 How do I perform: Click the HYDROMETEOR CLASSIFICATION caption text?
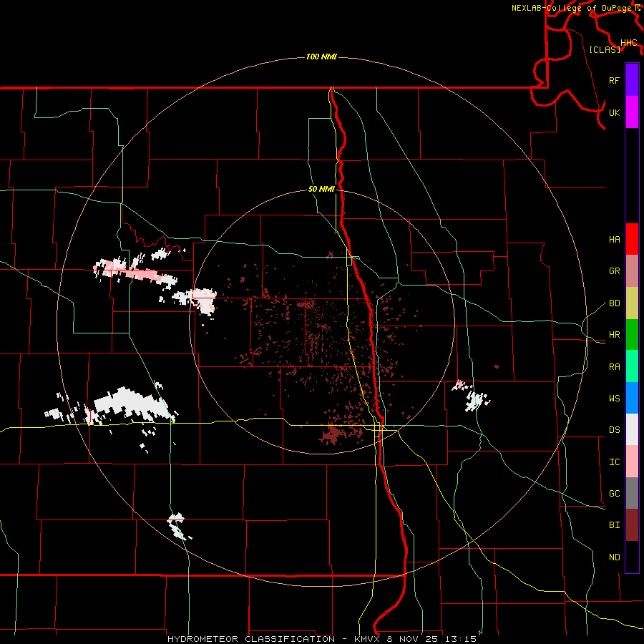[251, 639]
